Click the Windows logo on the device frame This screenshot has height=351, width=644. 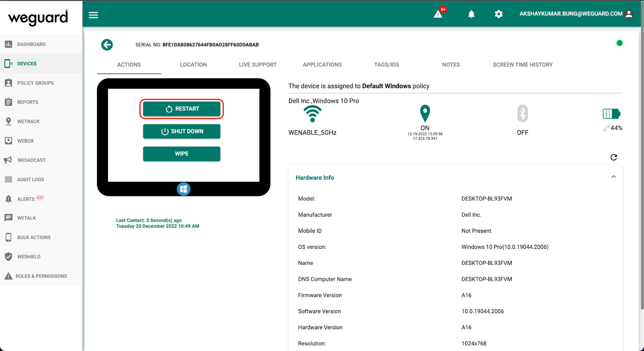click(x=184, y=189)
